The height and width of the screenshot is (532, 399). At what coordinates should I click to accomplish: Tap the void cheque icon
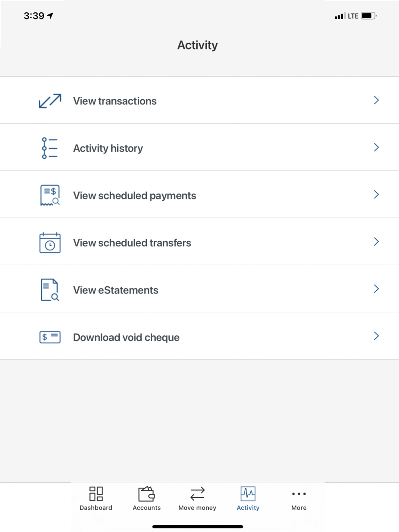tap(50, 337)
